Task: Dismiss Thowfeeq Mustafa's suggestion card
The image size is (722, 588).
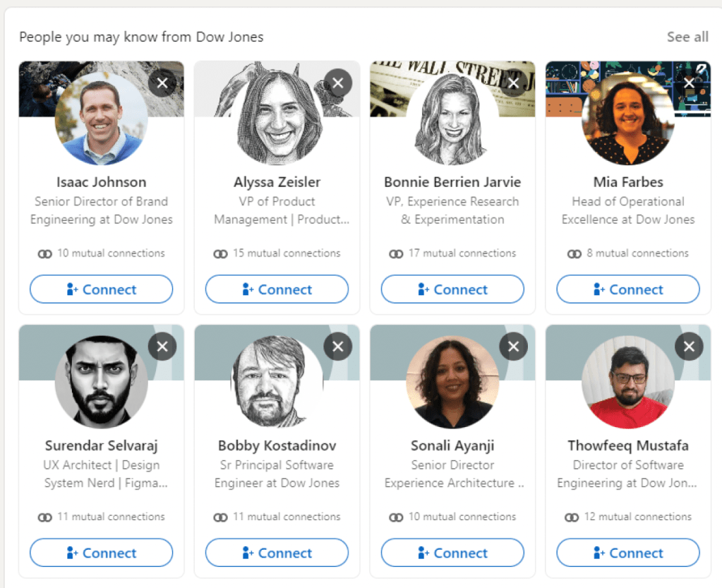Action: 689,347
